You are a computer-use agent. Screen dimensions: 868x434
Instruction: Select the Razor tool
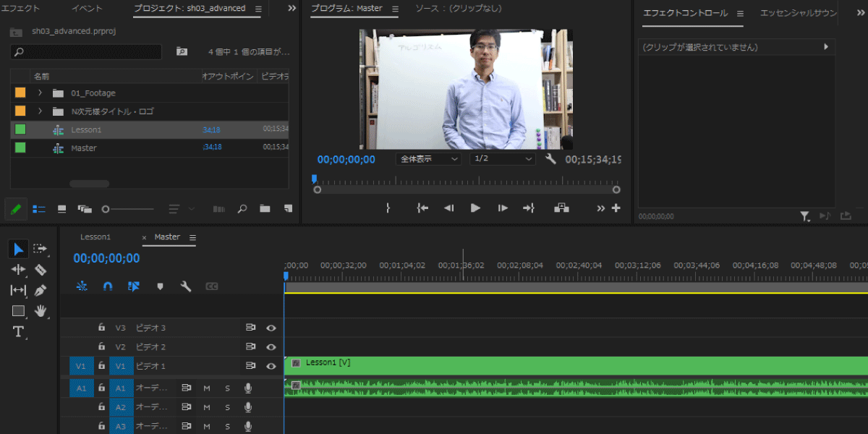point(41,270)
